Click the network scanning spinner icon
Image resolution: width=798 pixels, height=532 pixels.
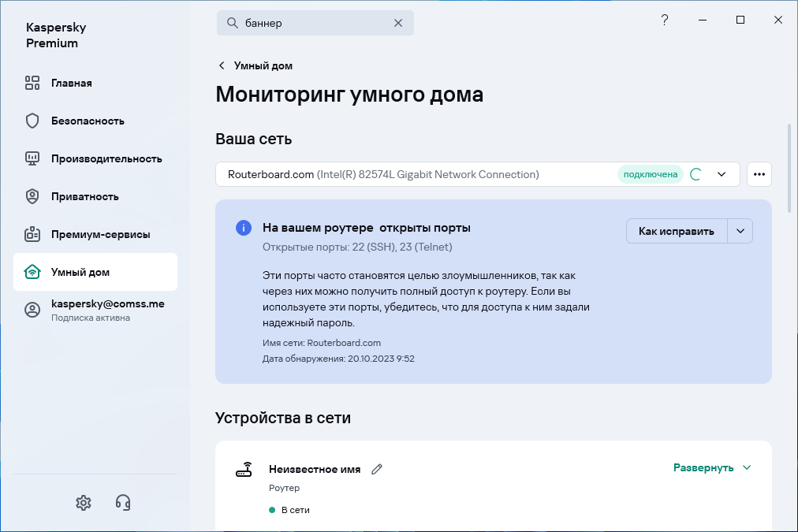coord(695,174)
